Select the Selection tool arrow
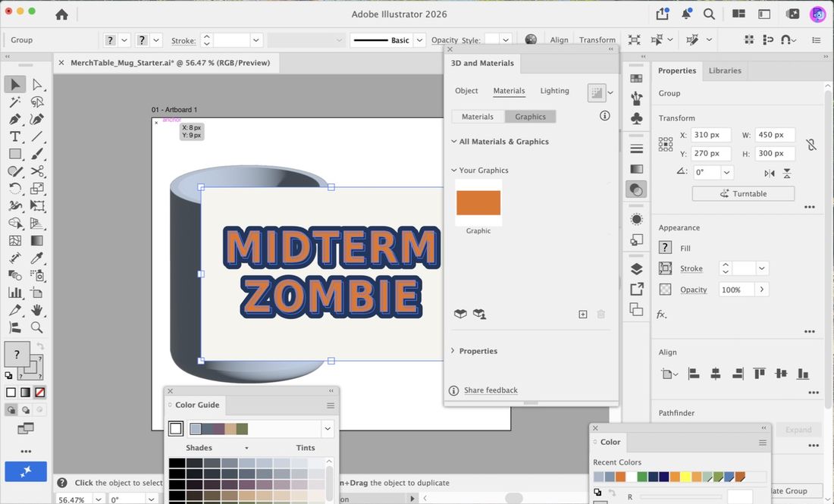The height and width of the screenshot is (504, 834). point(15,84)
